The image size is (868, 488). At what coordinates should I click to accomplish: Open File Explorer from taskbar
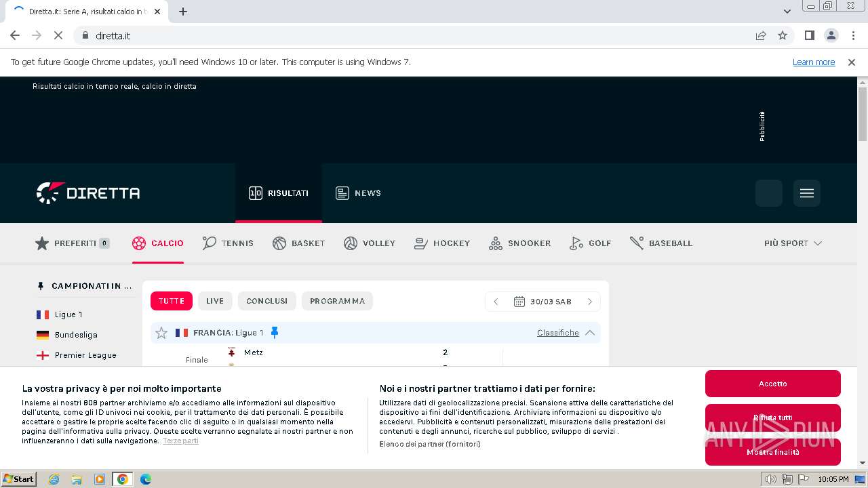click(77, 479)
